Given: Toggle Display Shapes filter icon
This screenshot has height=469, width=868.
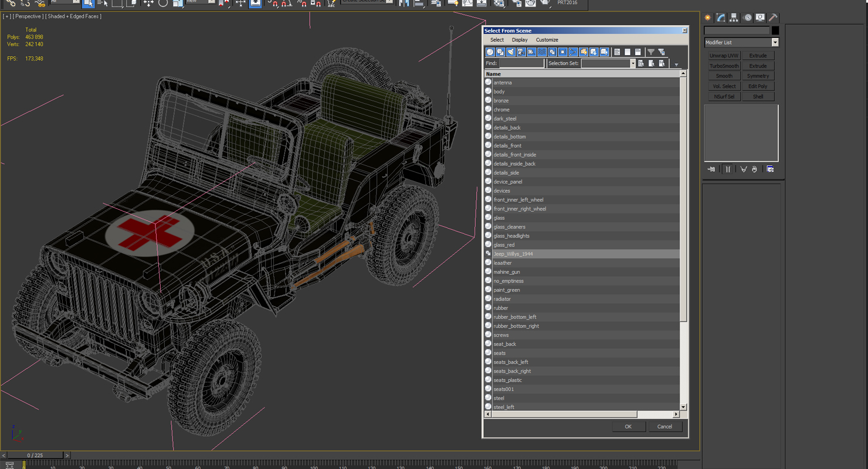Looking at the screenshot, I should pos(500,52).
